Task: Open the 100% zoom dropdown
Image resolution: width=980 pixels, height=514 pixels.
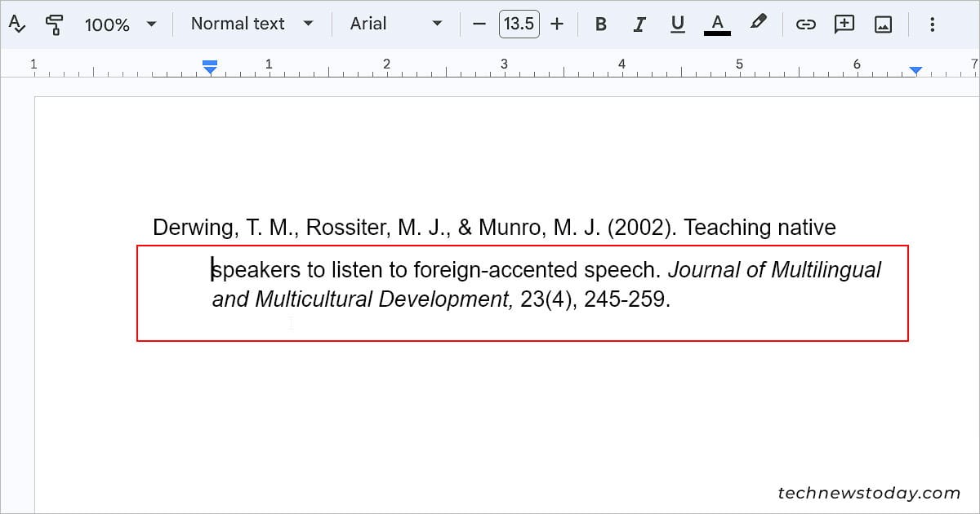Action: pyautogui.click(x=120, y=24)
